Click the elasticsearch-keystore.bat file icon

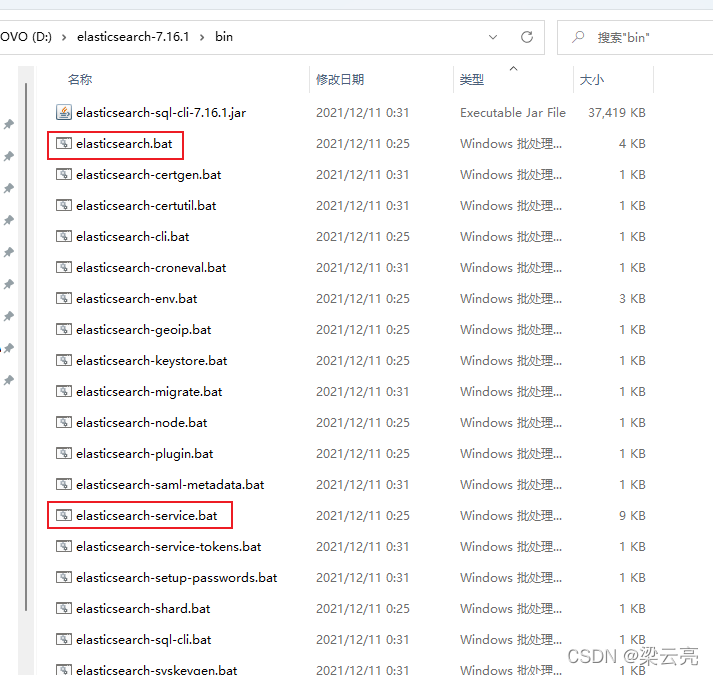tap(64, 360)
